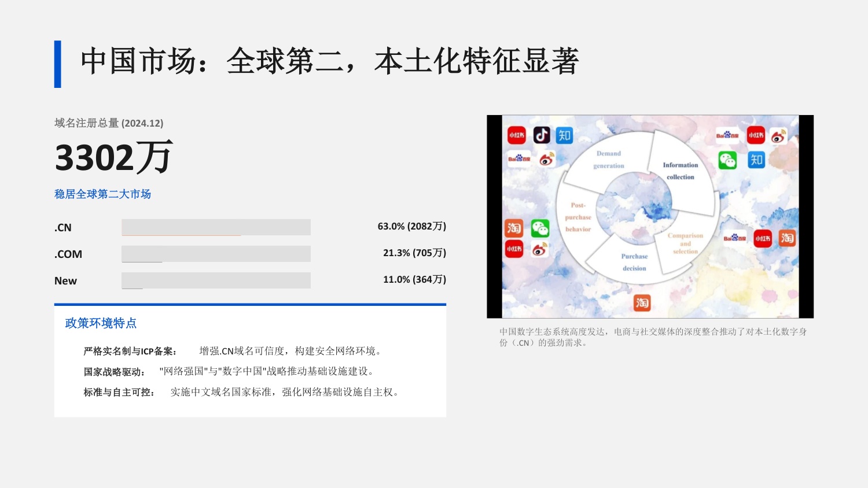The height and width of the screenshot is (488, 868).
Task: Click the bold label 严格实名制与ICP备案
Action: point(130,352)
